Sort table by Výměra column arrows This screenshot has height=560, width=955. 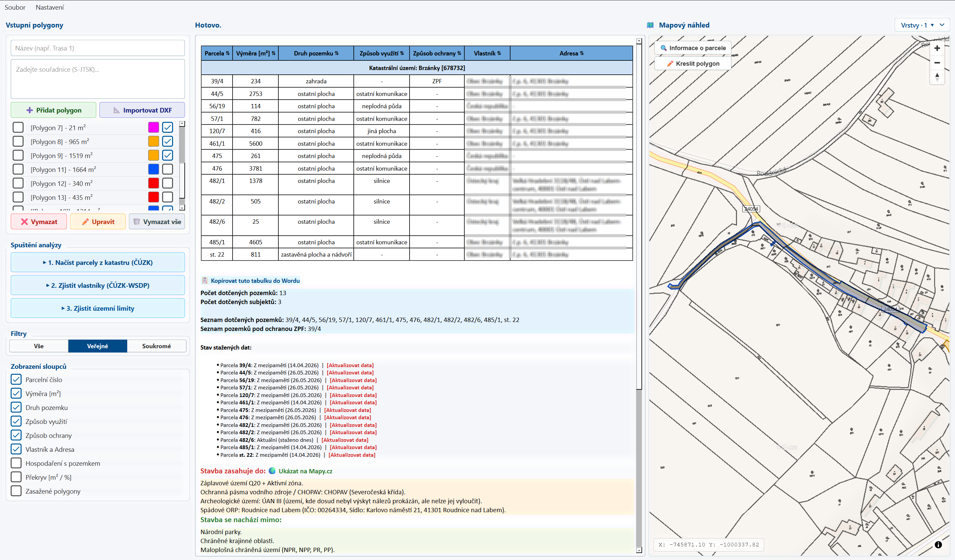tap(274, 53)
